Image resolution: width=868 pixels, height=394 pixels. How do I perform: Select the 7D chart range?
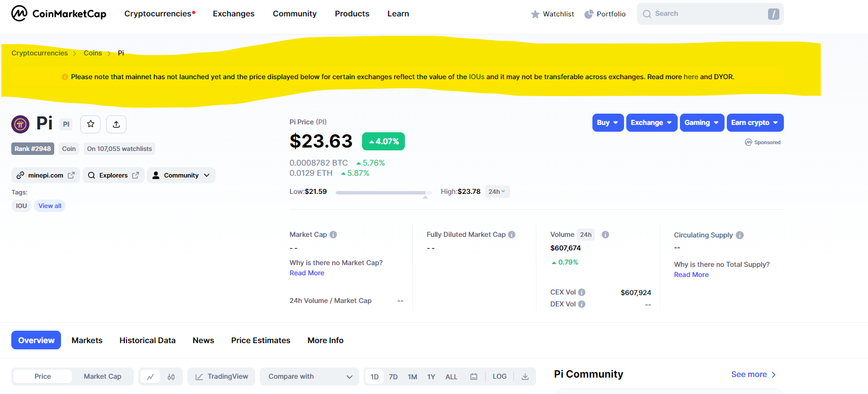tap(393, 376)
